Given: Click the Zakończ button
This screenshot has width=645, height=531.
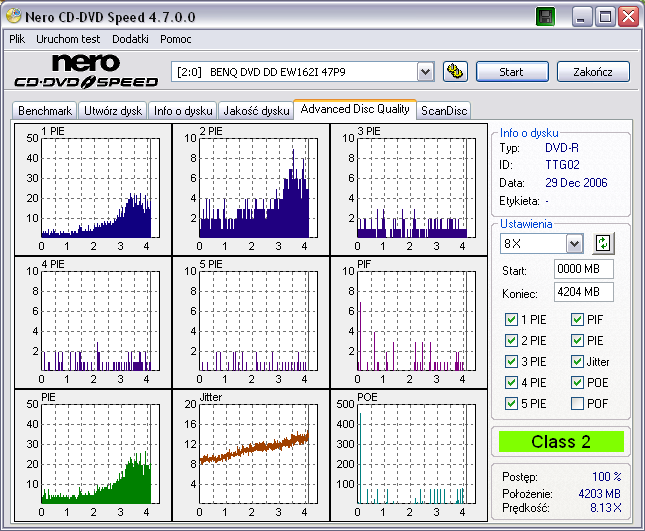Looking at the screenshot, I should [593, 72].
